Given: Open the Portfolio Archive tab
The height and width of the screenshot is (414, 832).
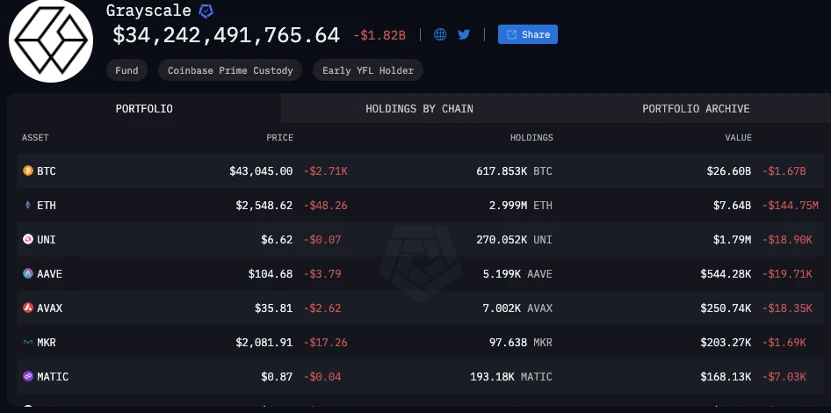Looking at the screenshot, I should pyautogui.click(x=695, y=109).
